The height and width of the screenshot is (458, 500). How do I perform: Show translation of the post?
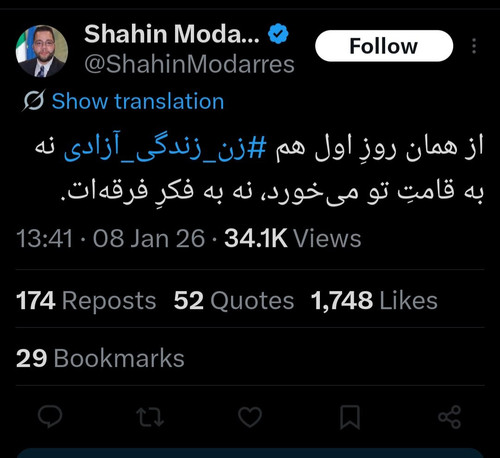(138, 101)
